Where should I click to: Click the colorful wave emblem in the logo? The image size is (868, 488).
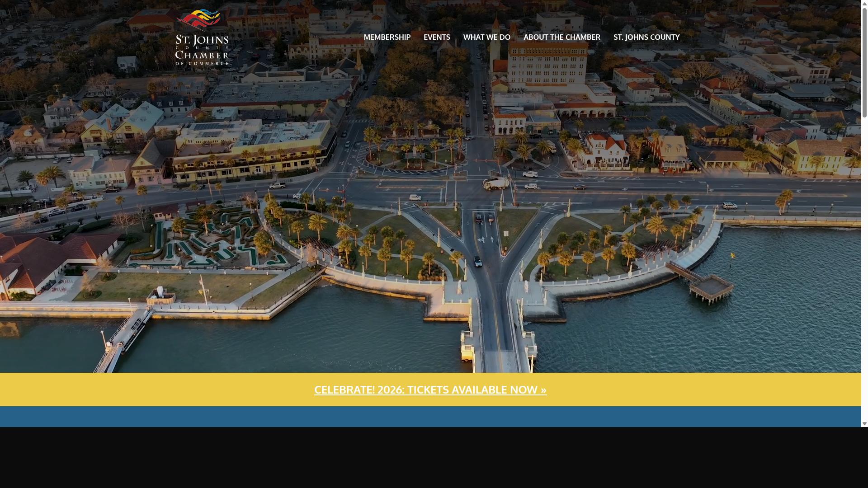point(199,20)
